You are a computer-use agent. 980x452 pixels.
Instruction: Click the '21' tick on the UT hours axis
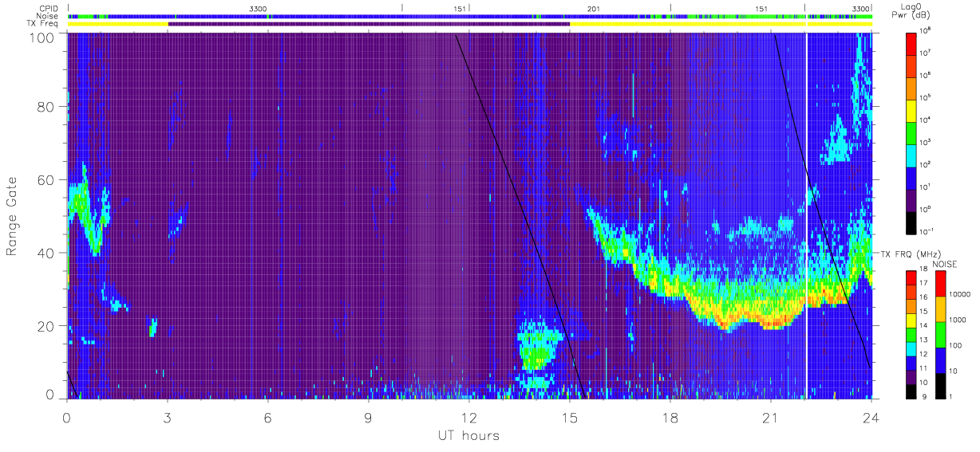(771, 417)
